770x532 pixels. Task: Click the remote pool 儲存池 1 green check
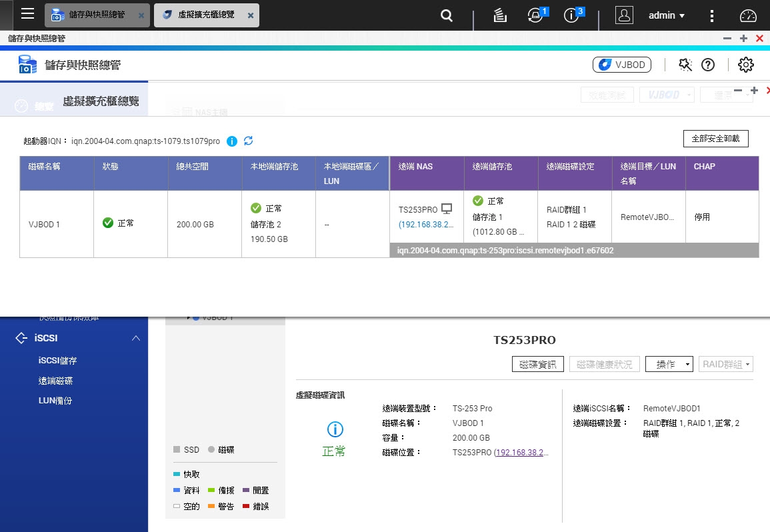(478, 201)
